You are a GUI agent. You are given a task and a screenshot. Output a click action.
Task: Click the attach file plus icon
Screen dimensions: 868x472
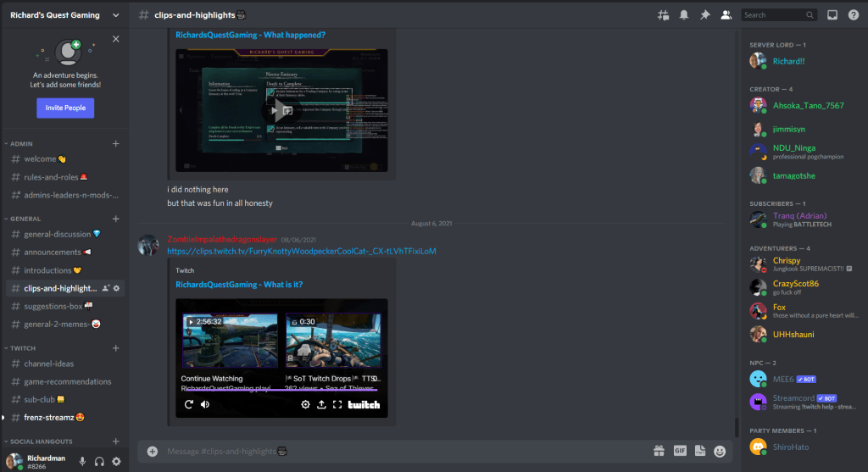click(153, 451)
